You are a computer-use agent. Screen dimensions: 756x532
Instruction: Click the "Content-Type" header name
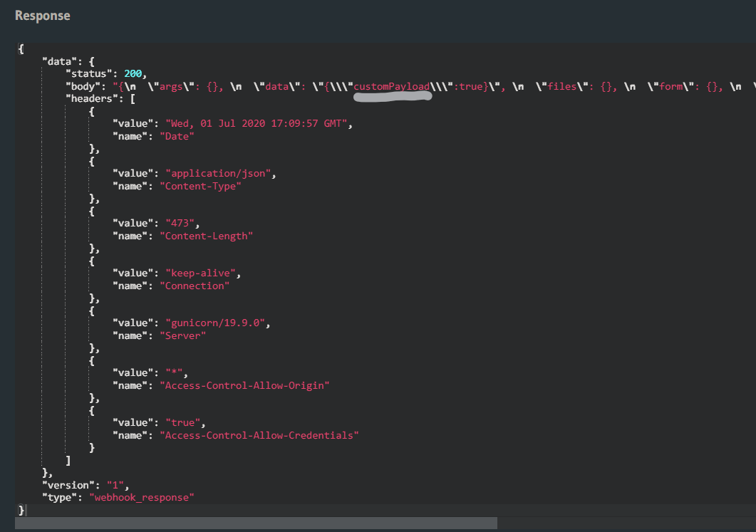coord(200,186)
